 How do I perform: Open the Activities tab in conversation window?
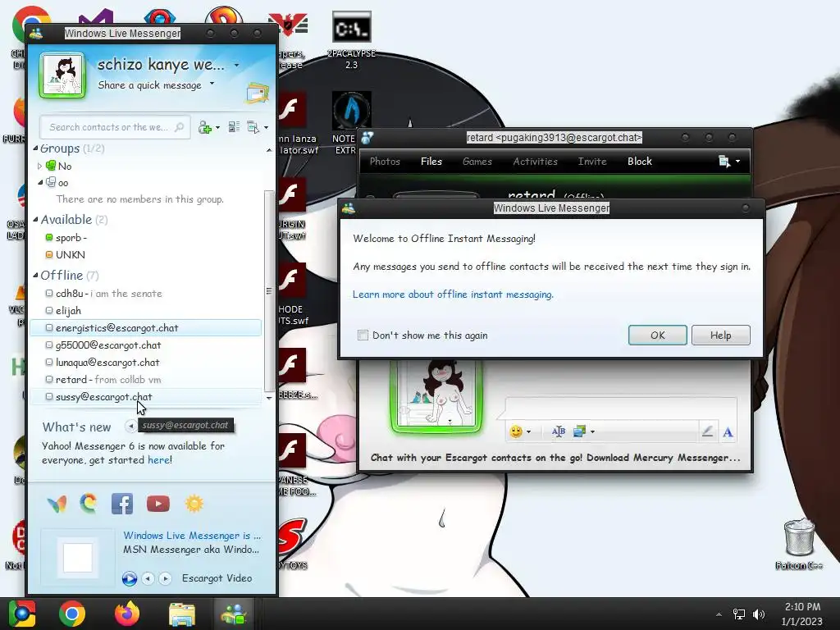click(x=535, y=162)
